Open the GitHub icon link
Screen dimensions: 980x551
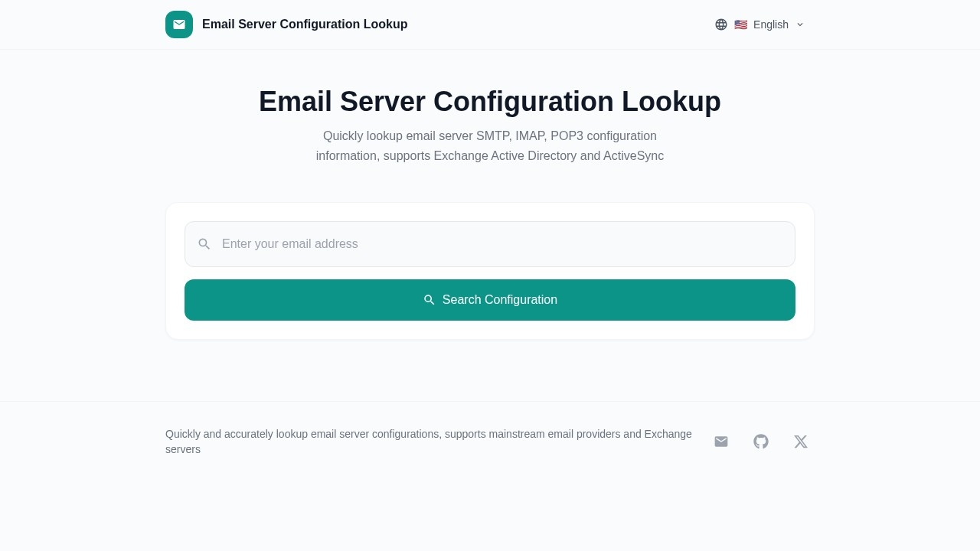coord(761,442)
